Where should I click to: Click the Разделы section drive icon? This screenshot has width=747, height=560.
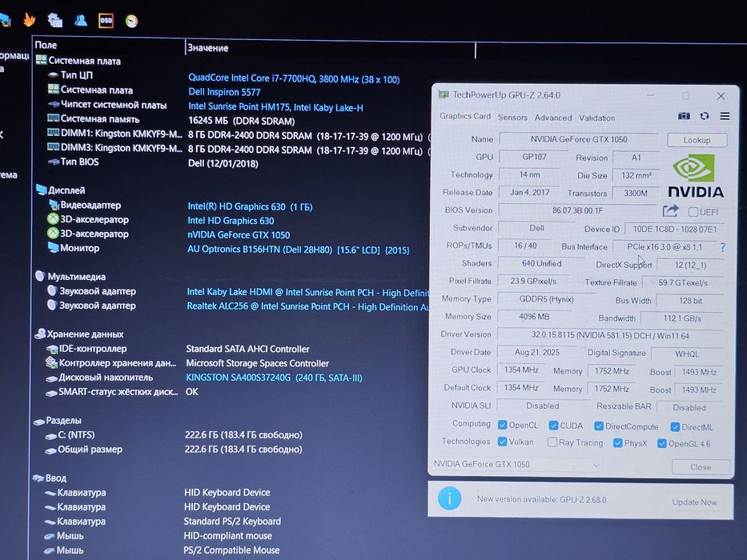click(38, 421)
